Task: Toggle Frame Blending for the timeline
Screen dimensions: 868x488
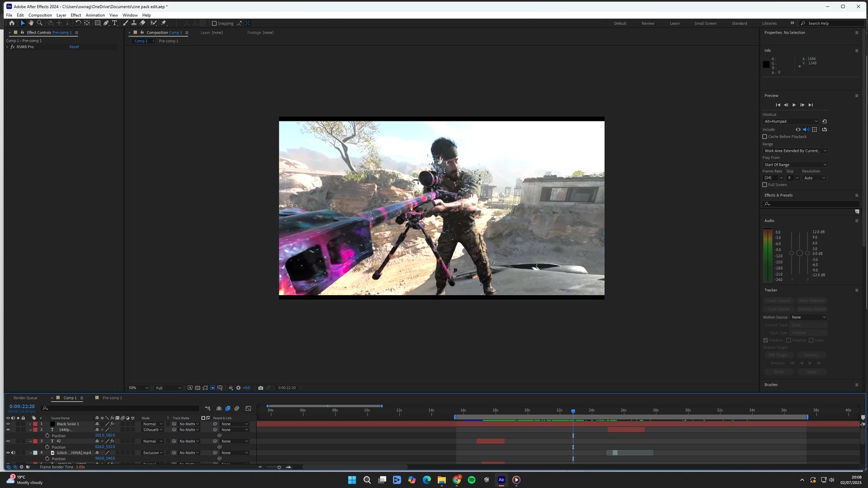Action: tap(227, 409)
